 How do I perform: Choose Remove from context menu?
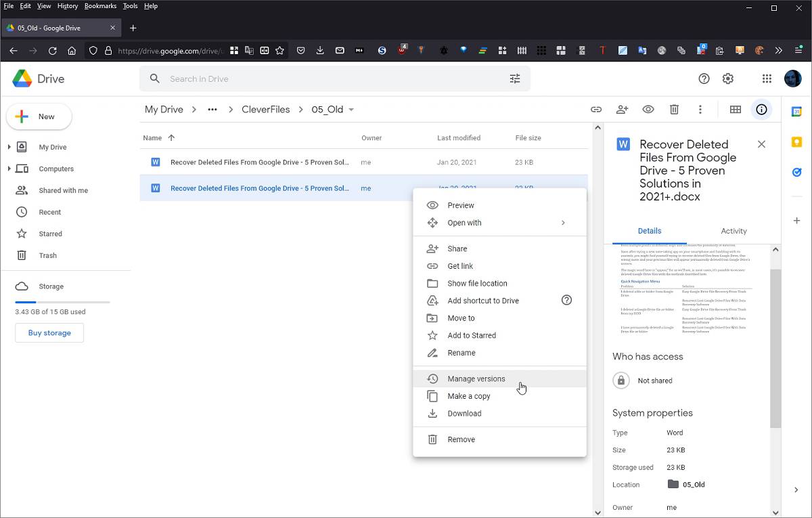click(x=499, y=439)
